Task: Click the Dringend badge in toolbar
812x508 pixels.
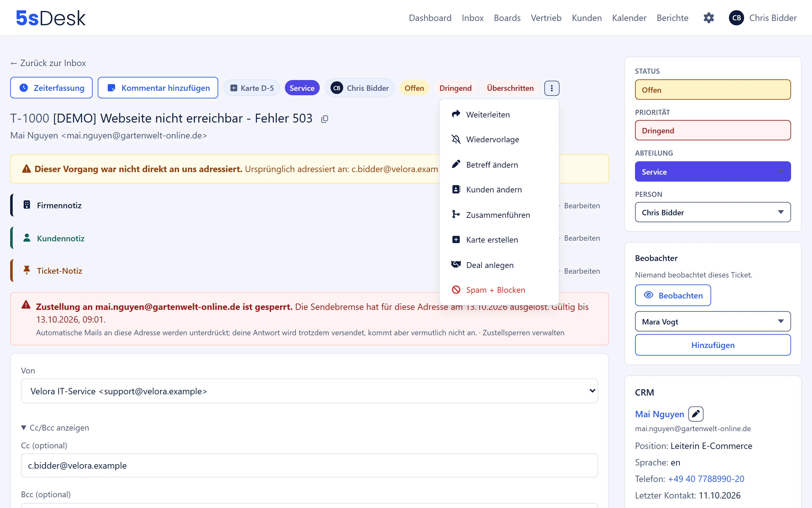Action: coord(455,88)
